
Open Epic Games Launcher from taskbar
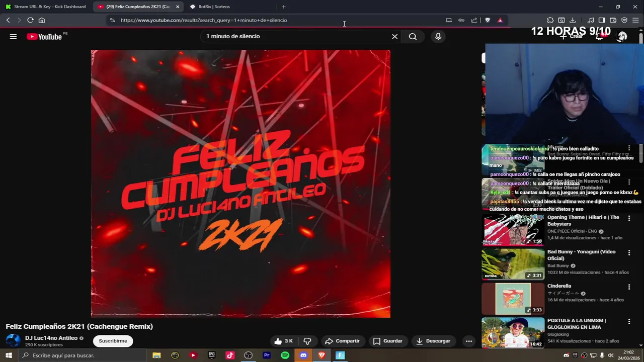(x=211, y=355)
